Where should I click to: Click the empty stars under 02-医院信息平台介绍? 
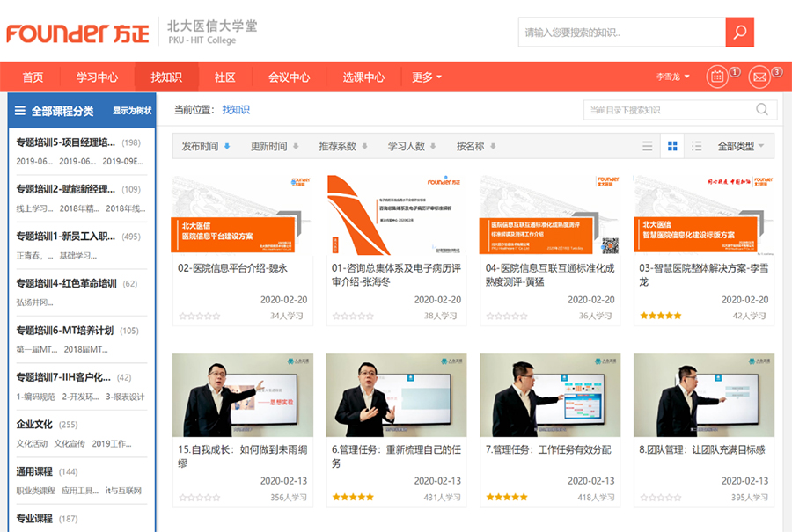pos(200,316)
